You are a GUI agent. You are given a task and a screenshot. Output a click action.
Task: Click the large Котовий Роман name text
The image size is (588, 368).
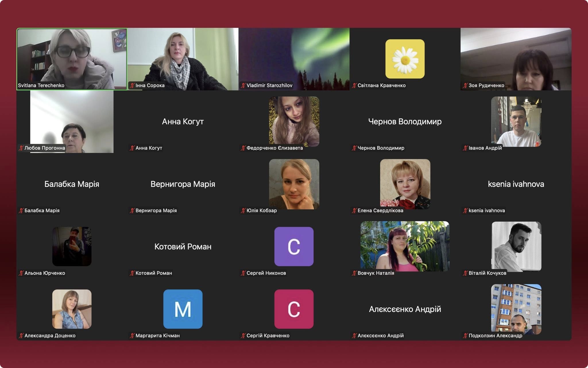pos(183,247)
